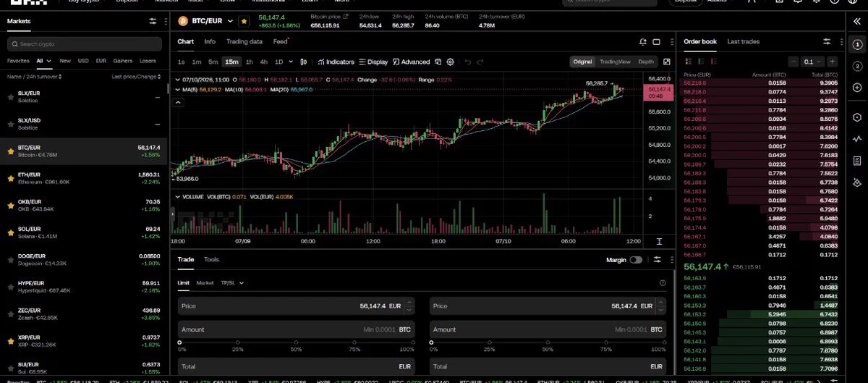This screenshot has width=868, height=383.
Task: Click the buy-side Amount BTC field
Action: [x=297, y=329]
